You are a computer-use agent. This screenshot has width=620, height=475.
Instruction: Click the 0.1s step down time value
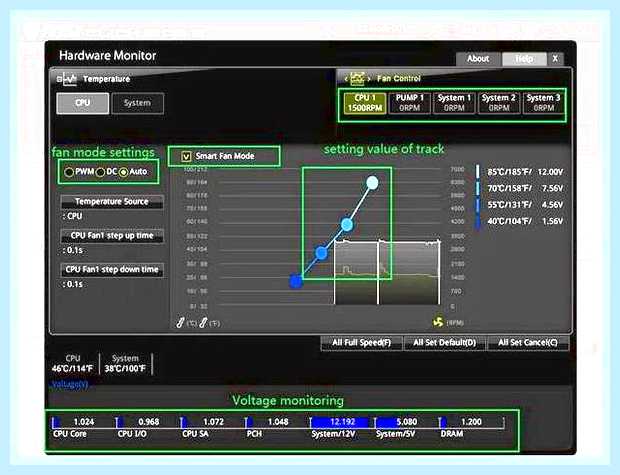click(73, 284)
